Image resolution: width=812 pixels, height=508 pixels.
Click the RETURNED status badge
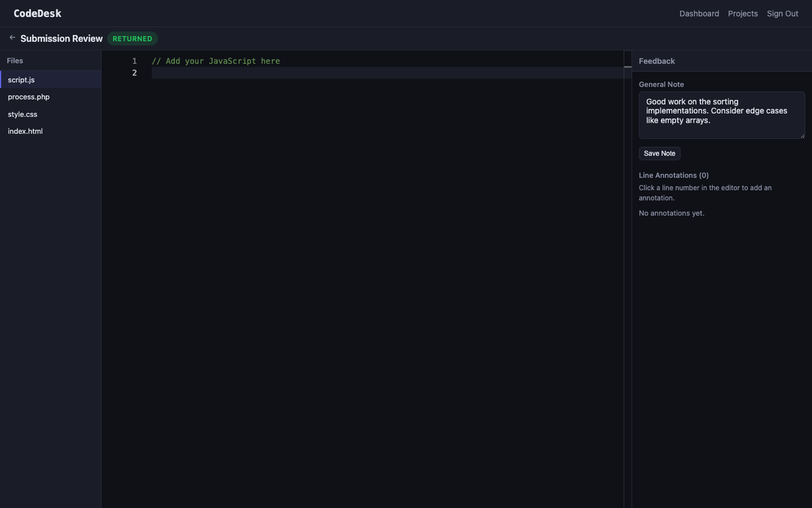tap(133, 39)
